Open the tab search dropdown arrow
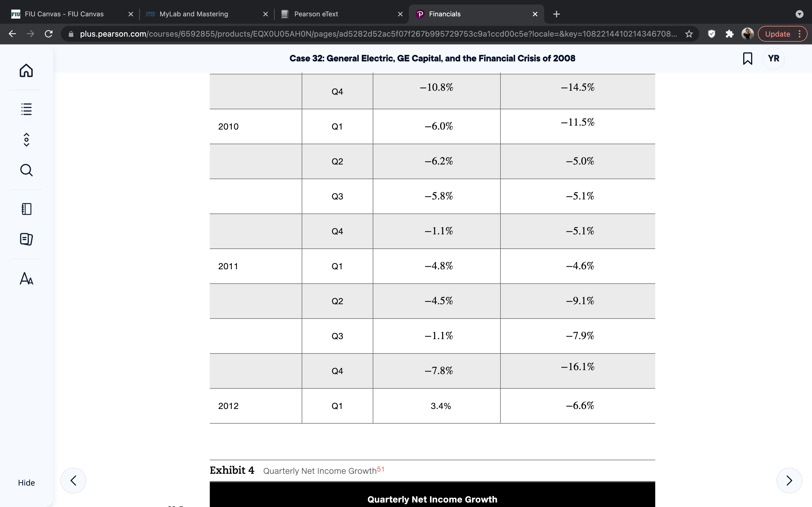The image size is (812, 507). pos(800,14)
